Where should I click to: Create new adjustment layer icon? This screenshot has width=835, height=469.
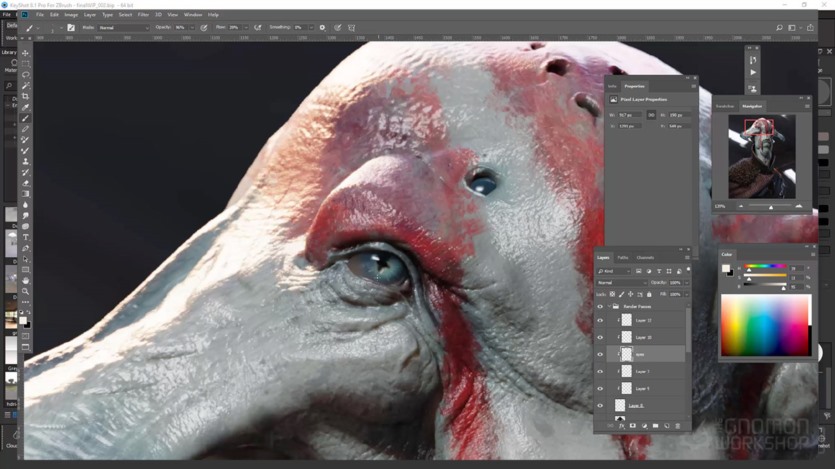tap(644, 426)
